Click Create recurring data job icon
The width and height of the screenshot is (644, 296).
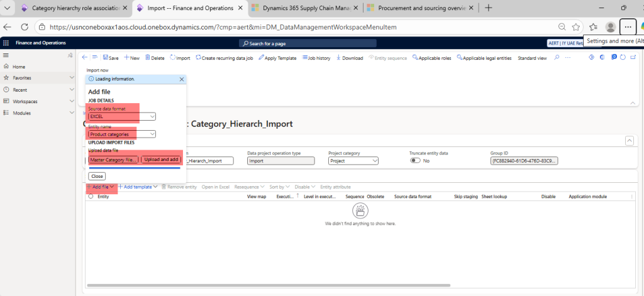[x=199, y=58]
